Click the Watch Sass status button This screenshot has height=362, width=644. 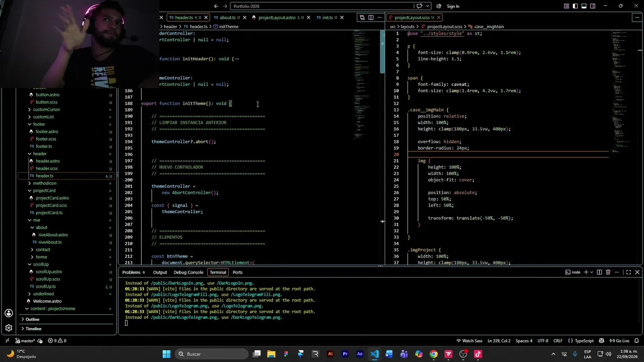[x=469, y=340]
